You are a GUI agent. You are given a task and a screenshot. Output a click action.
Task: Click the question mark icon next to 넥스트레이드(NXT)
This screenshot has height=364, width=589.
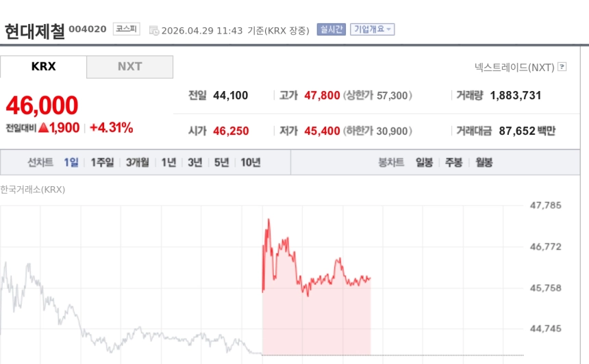coord(562,67)
